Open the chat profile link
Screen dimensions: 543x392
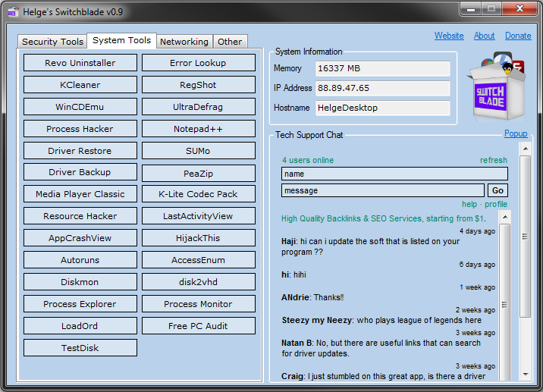pyautogui.click(x=496, y=204)
